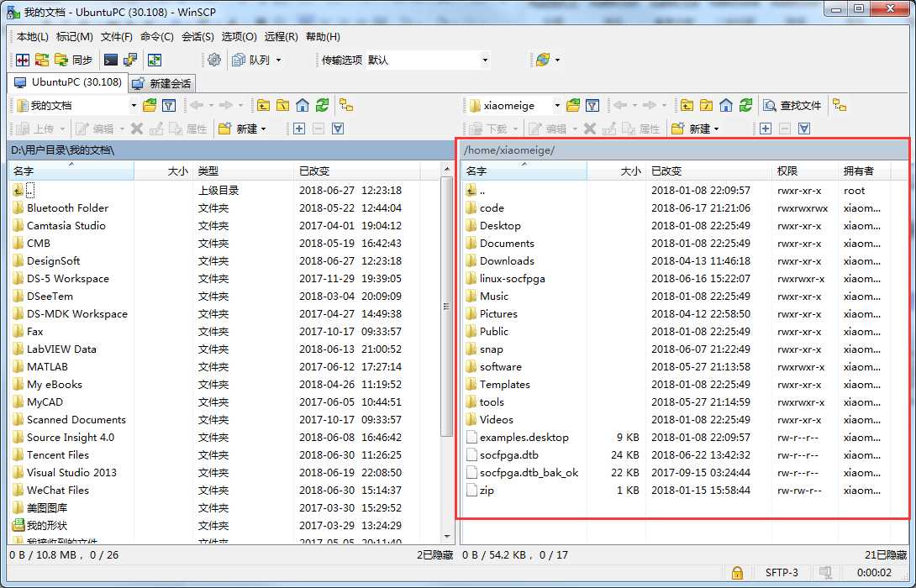Screen dimensions: 916x588
Task: Open the 远程(R) menu
Action: click(x=281, y=37)
